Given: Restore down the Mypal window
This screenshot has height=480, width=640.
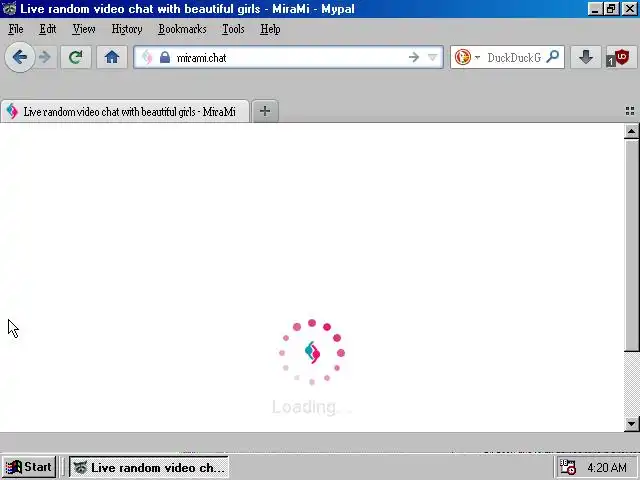Looking at the screenshot, I should [611, 9].
